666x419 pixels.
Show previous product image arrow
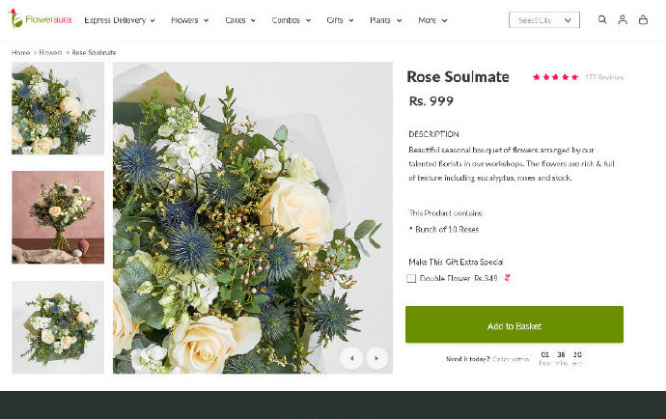pos(351,357)
